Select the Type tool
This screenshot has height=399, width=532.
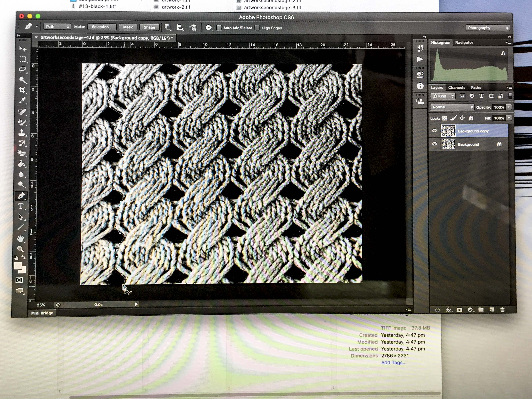click(x=21, y=206)
